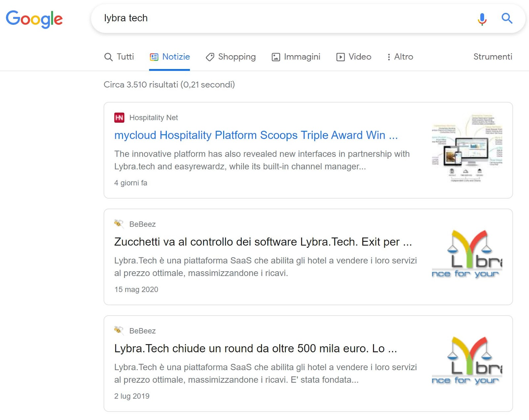The height and width of the screenshot is (420, 529).
Task: Click the Hospitality Net source name
Action: pyautogui.click(x=153, y=118)
